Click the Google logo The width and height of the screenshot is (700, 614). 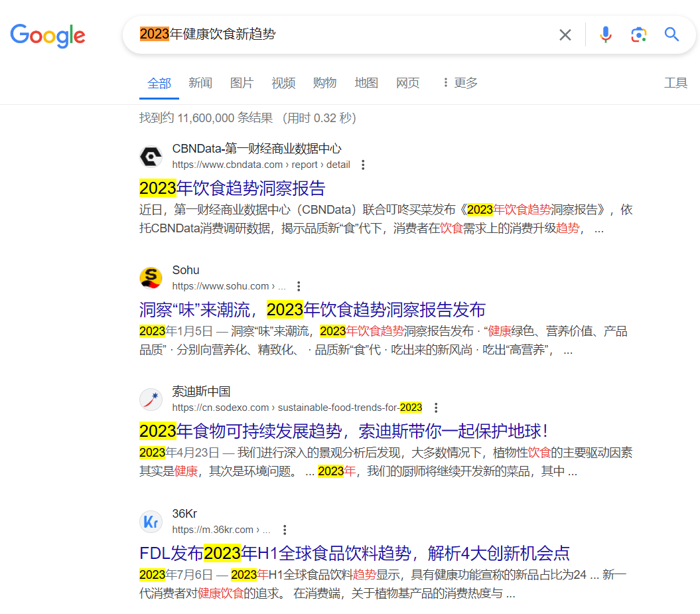(x=48, y=35)
